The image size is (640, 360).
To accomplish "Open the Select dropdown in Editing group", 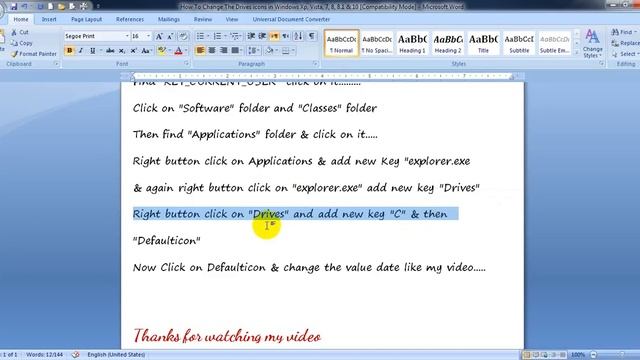I will [x=626, y=54].
